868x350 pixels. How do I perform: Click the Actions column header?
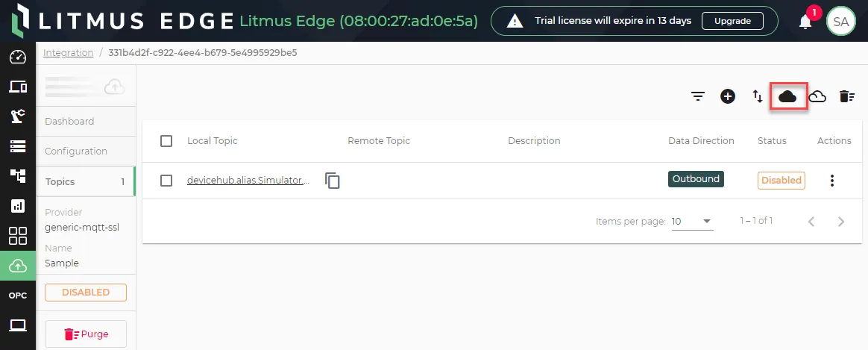click(x=834, y=140)
